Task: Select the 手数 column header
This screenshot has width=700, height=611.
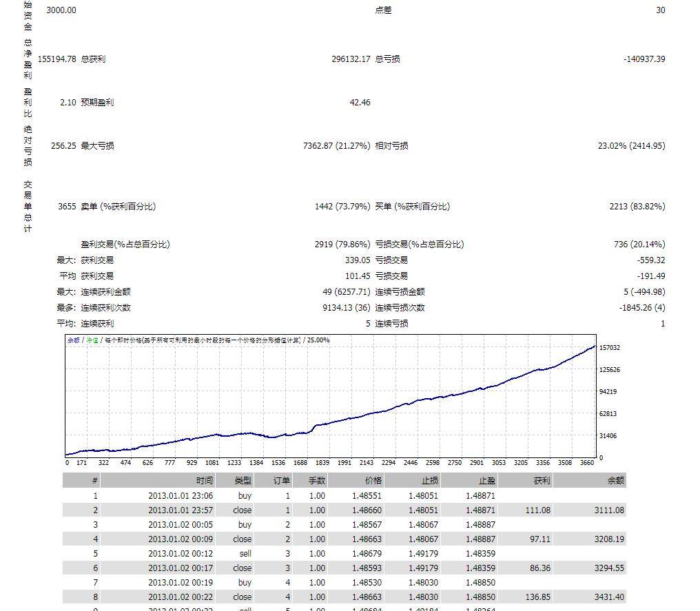Action: point(316,480)
